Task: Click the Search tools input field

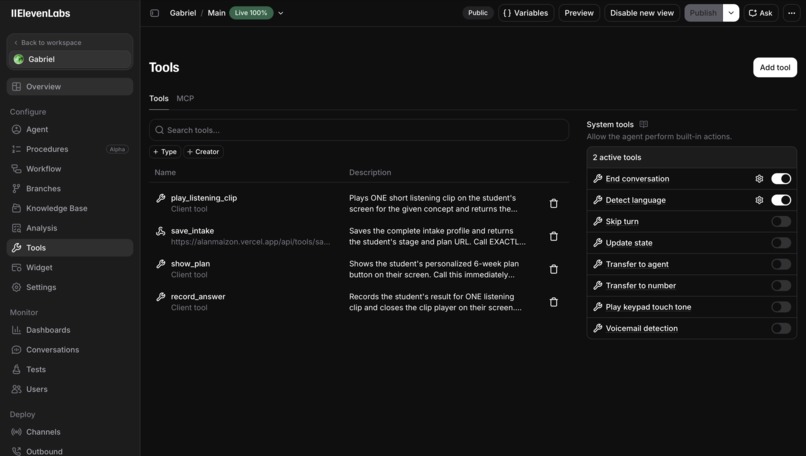Action: [x=359, y=130]
